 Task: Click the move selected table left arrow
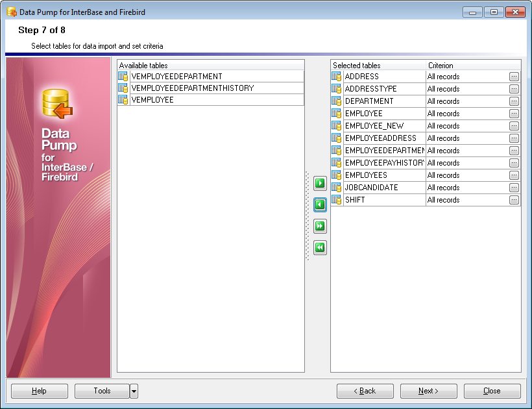320,204
